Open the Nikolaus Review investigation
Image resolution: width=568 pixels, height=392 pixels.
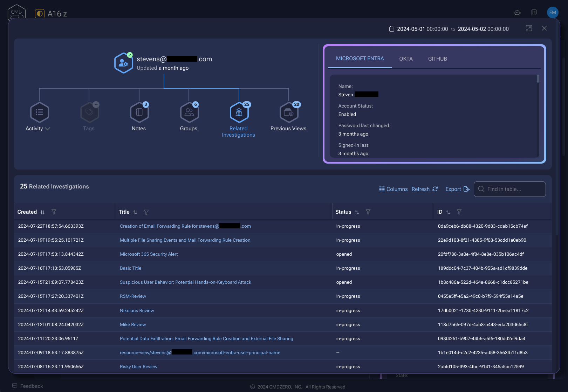pyautogui.click(x=137, y=311)
